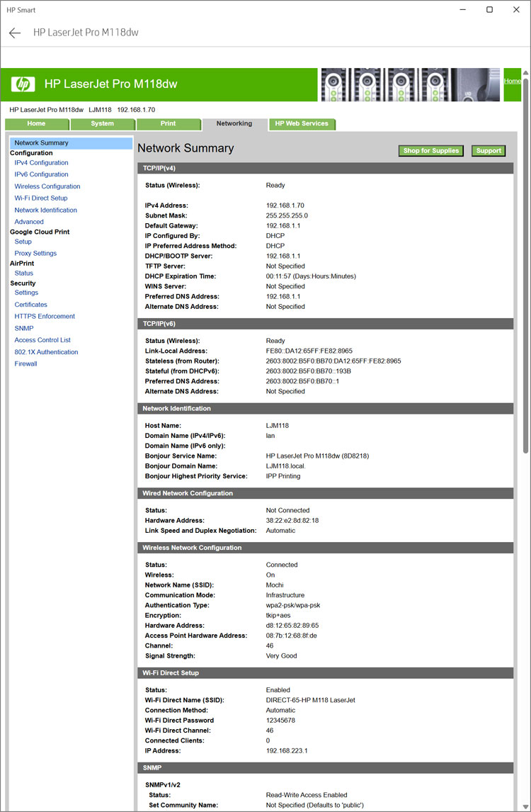Click Wi-Fi Direct SSID DIRECT-65-HP M118 LaserJet
The image size is (531, 812).
pos(311,700)
